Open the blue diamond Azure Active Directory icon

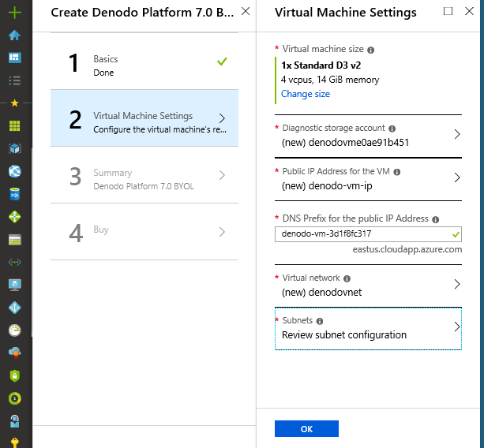click(x=14, y=308)
